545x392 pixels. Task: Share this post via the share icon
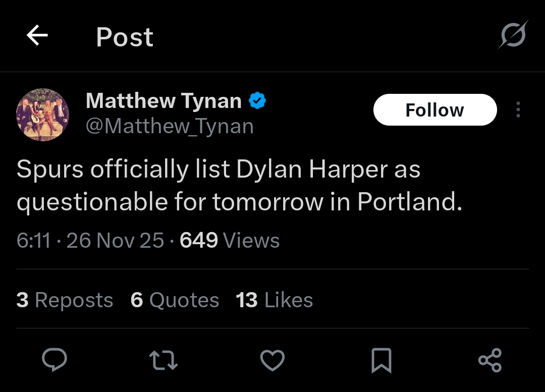490,360
